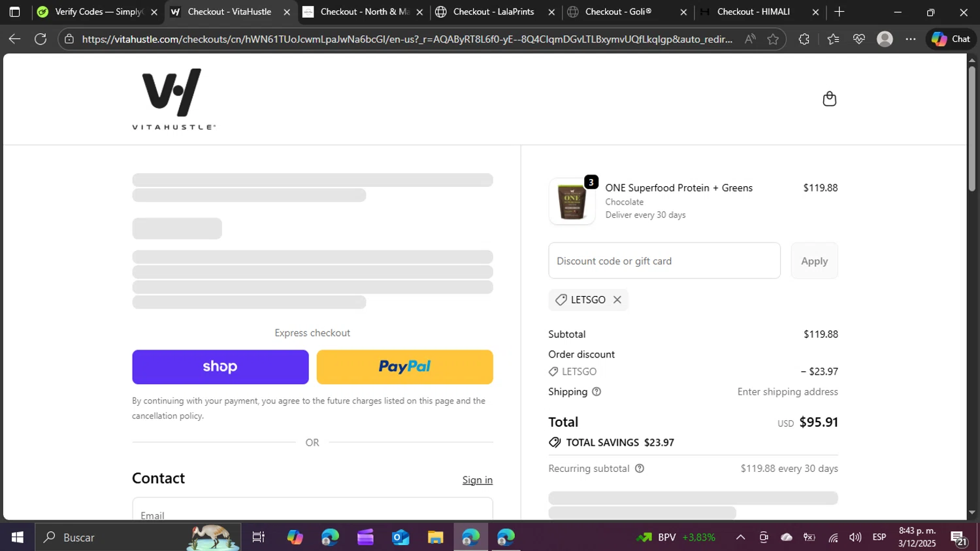Click the ONE Superfood Protein product thumbnail
Viewport: 980px width, 551px height.
pos(572,201)
